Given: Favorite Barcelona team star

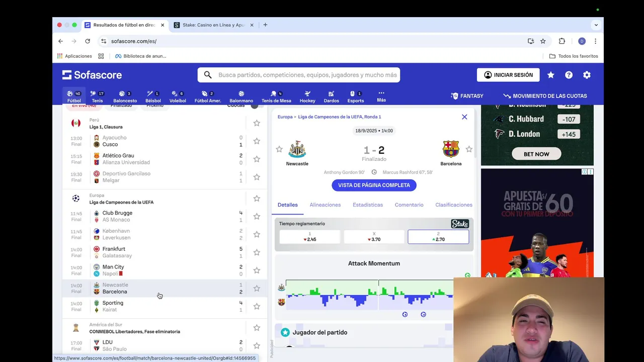Looking at the screenshot, I should [x=469, y=149].
